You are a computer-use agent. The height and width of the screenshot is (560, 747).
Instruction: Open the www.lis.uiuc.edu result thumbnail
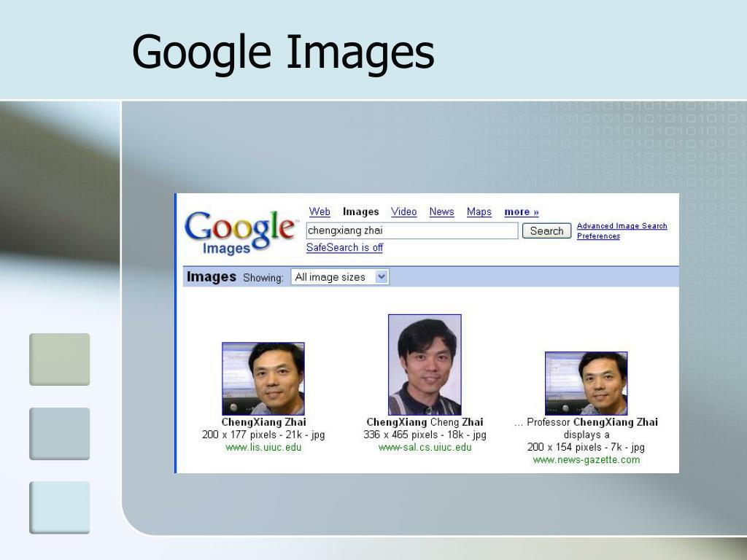(263, 378)
